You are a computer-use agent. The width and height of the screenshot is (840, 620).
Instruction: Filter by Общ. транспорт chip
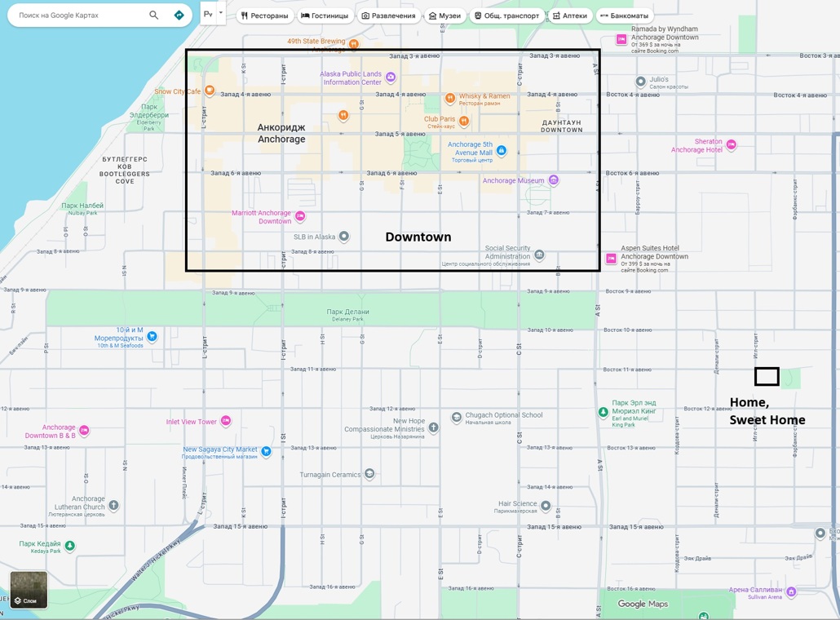point(506,15)
